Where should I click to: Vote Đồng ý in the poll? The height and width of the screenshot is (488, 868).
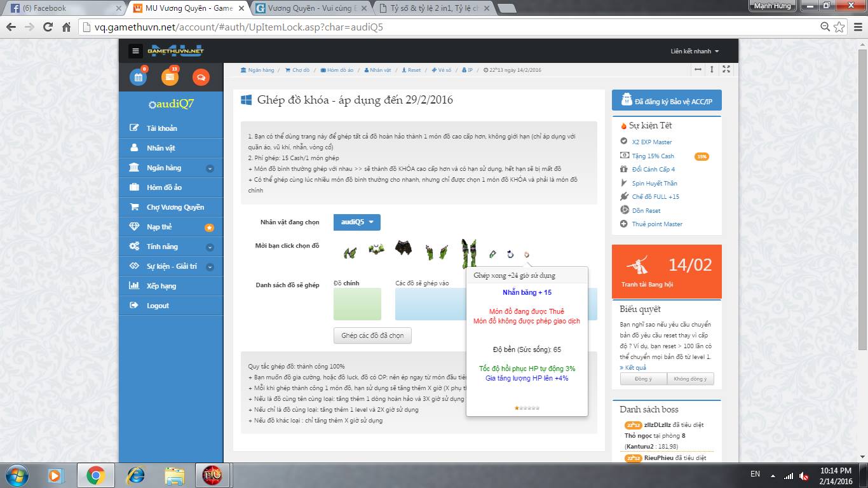tap(643, 379)
